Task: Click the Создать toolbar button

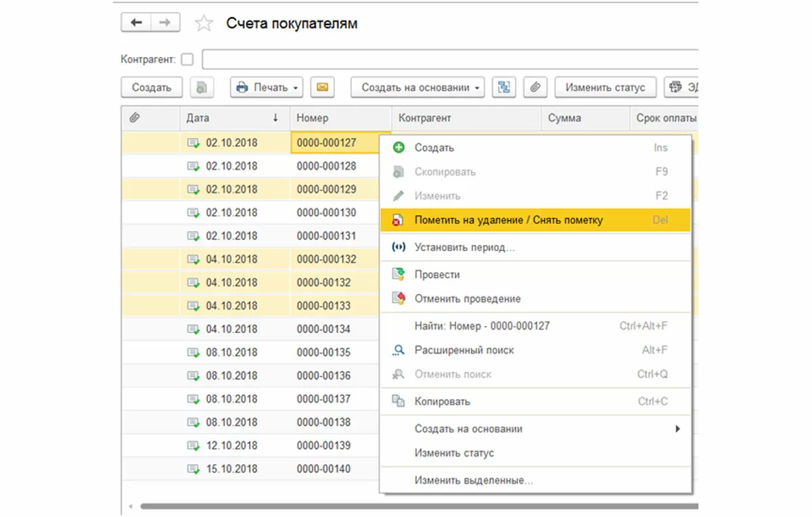Action: 152,87
